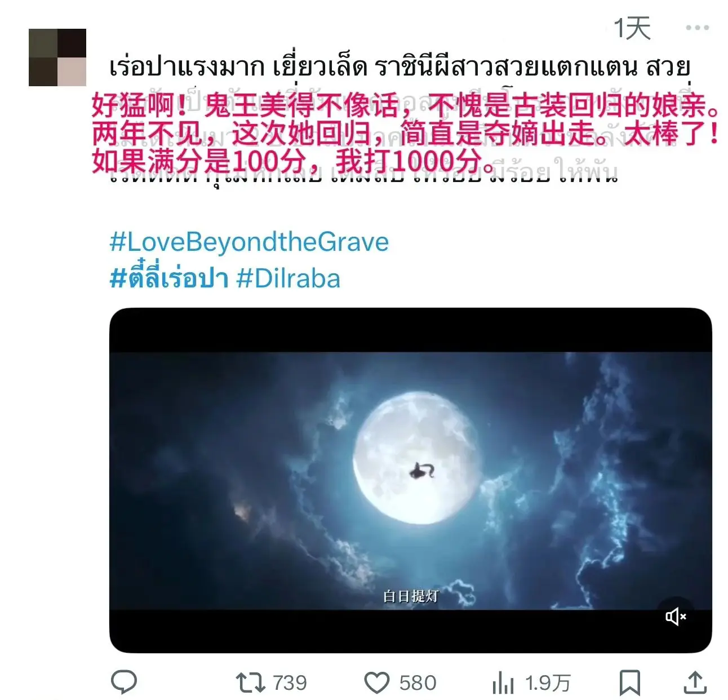The width and height of the screenshot is (728, 700).
Task: Click the 白日提灯 subtitle in video
Action: point(410,596)
